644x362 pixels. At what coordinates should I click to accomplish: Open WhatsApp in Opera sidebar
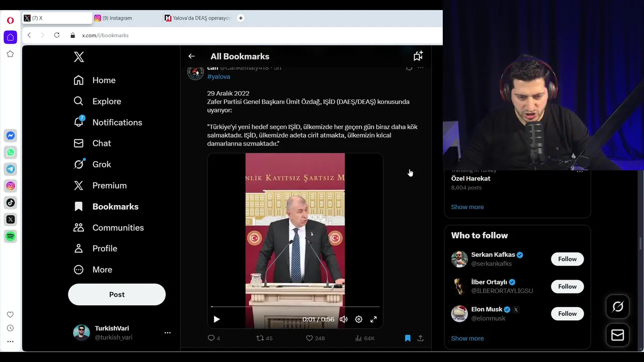coord(10,152)
